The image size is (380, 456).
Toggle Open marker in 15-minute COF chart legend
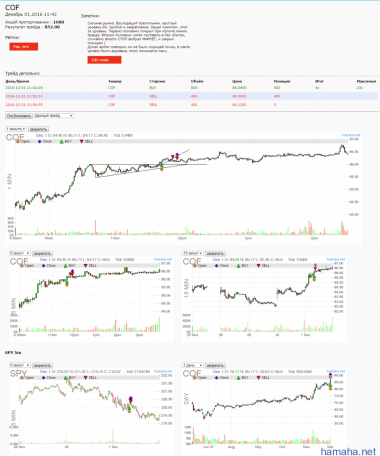pyautogui.click(x=195, y=266)
